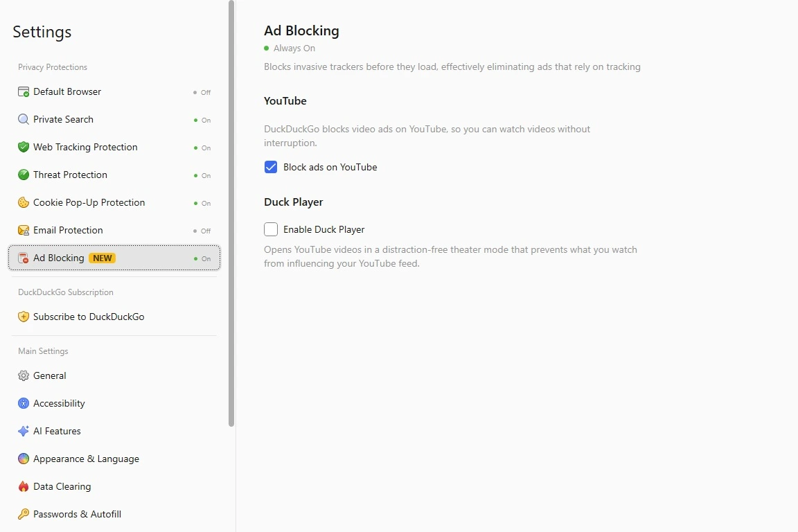
Task: Click the General settings gear icon
Action: click(x=24, y=375)
